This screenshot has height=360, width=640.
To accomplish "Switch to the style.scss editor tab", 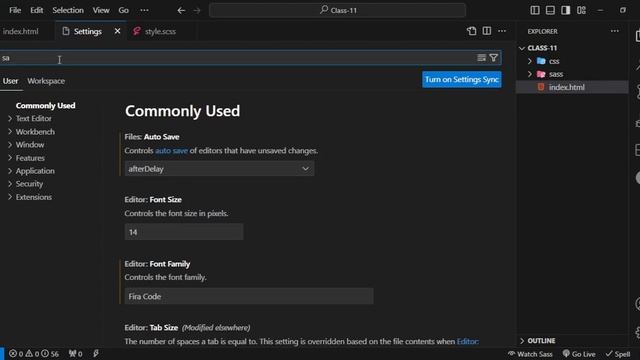I will pyautogui.click(x=160, y=31).
